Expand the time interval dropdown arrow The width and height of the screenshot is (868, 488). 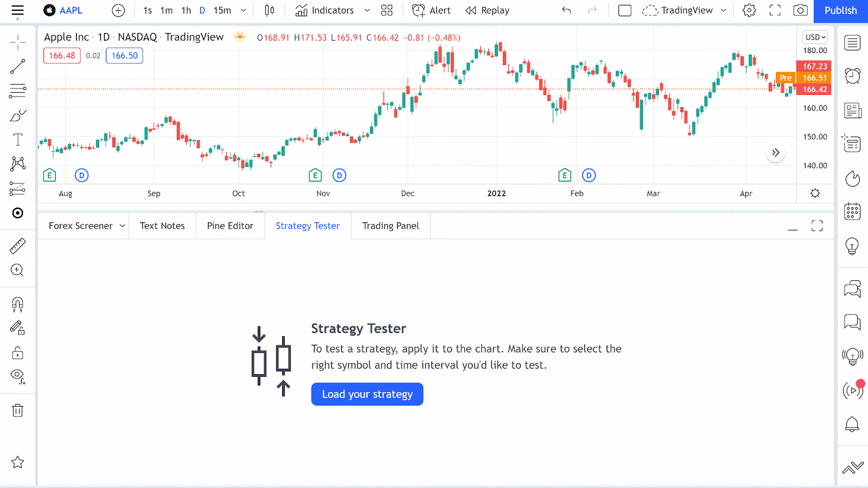click(244, 10)
